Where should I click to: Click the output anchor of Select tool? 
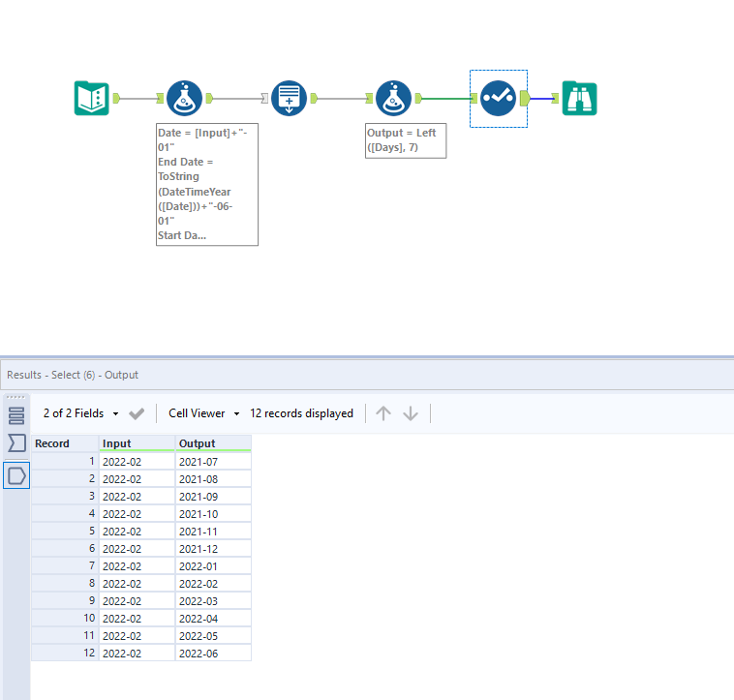click(524, 98)
